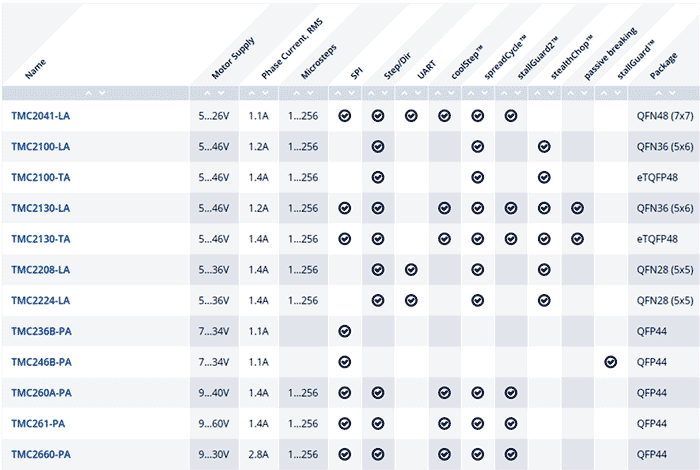Open the TMC2100-TA product link

pos(41,178)
